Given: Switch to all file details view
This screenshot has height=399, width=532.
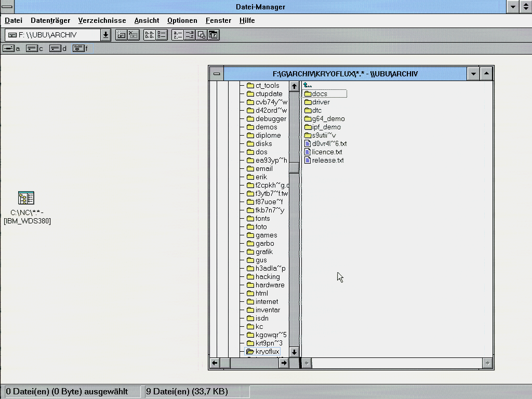Looking at the screenshot, I should click(x=162, y=35).
